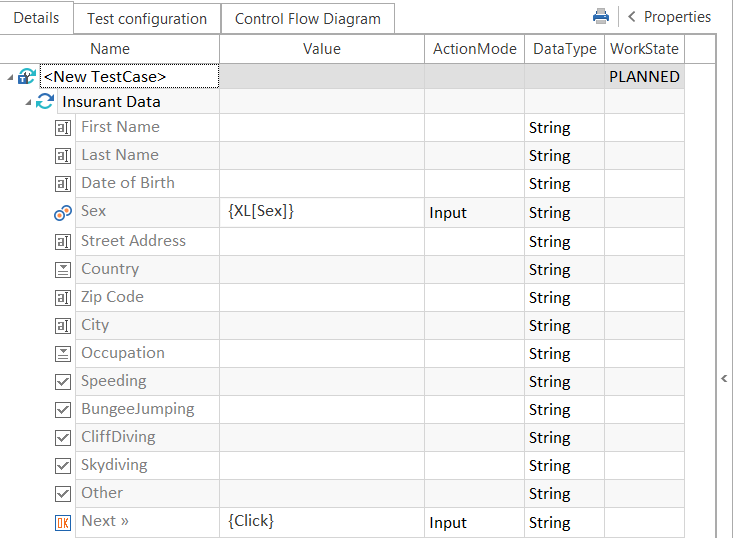The image size is (735, 538).
Task: Click the First Name textbox icon
Action: (62, 128)
